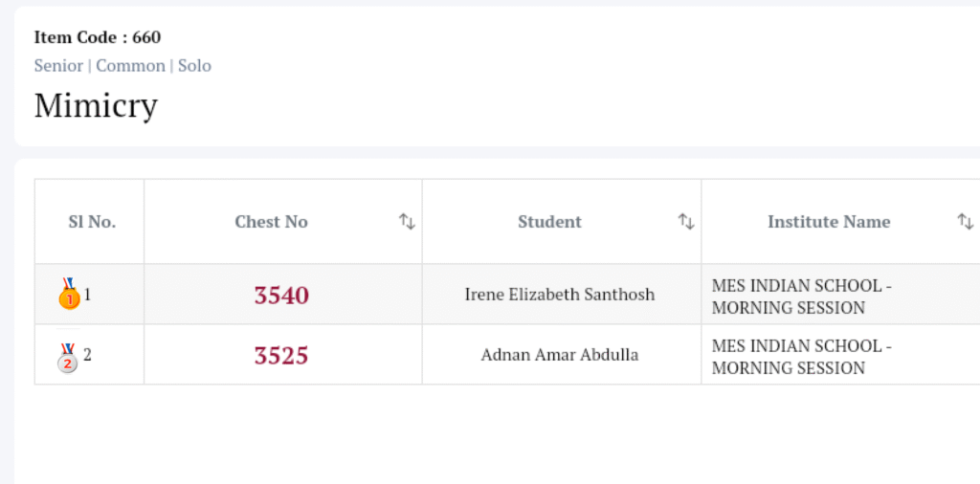Sort by Chest No arrows icon
This screenshot has width=980, height=484.
point(407,222)
